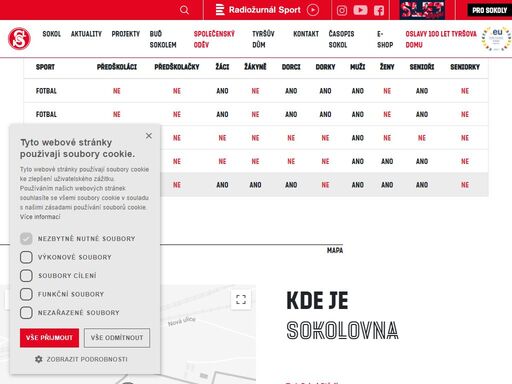Open the YouTube icon link
Screen dimensions: 512x384
click(x=360, y=10)
